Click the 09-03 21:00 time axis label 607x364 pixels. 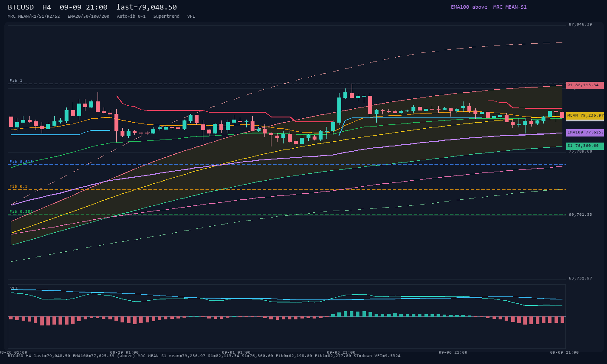tap(341, 352)
